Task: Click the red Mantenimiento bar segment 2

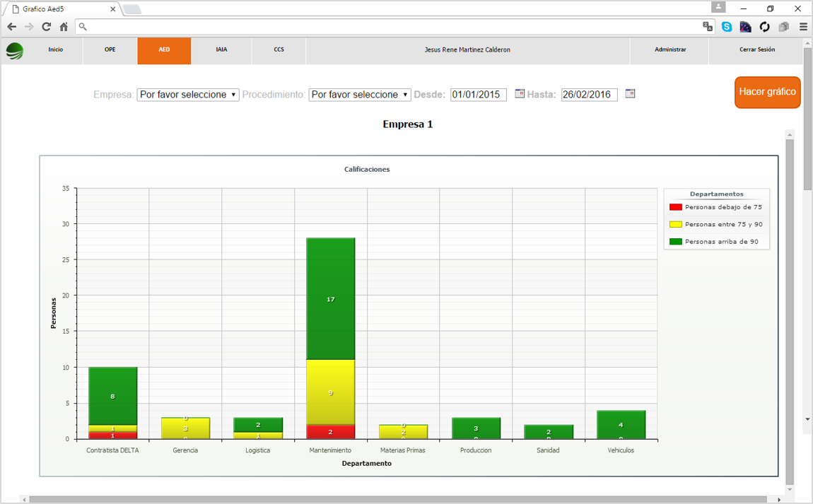Action: tap(331, 432)
